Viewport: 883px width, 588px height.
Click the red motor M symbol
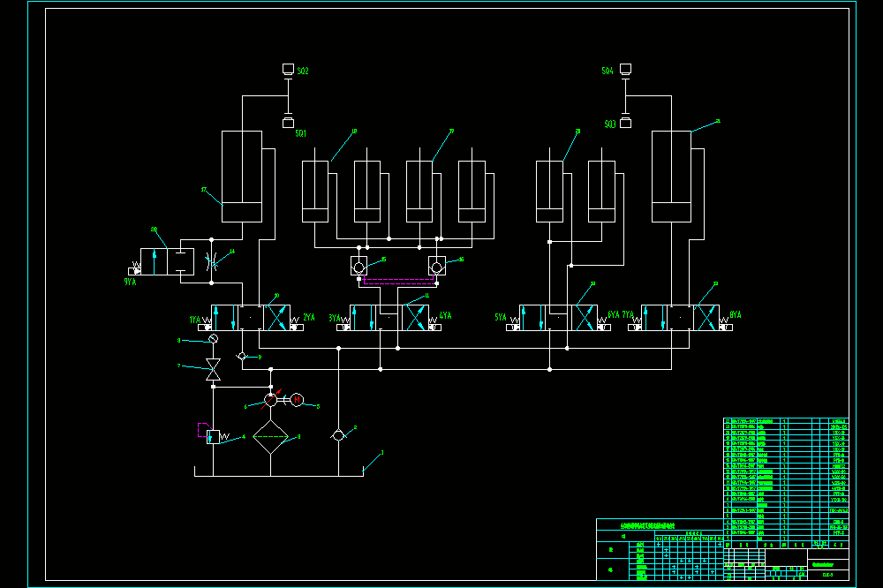coord(297,400)
